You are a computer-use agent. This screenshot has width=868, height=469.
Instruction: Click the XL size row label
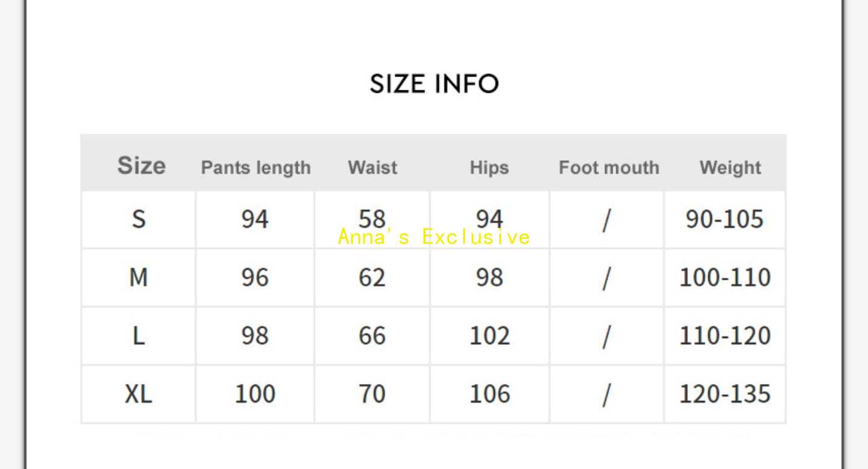(x=139, y=394)
